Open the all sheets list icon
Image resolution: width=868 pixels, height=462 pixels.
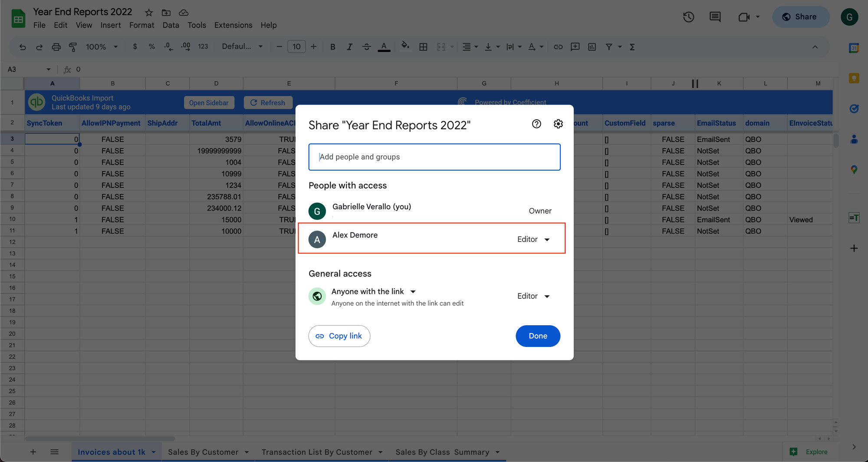pos(54,452)
